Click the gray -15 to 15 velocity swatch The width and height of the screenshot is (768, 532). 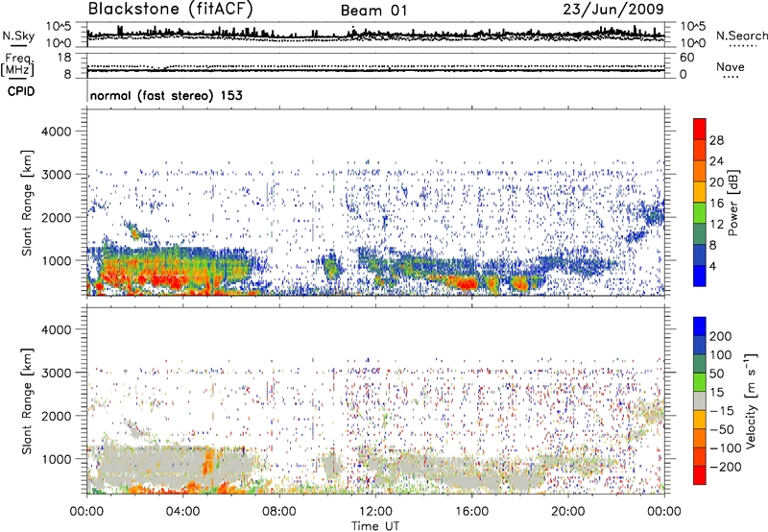tap(700, 400)
